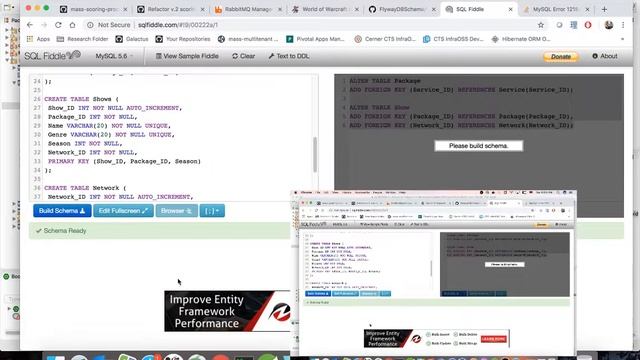The image size is (640, 360).
Task: Click the 'CREATE TABLE Shows (' code line
Action: (82, 99)
